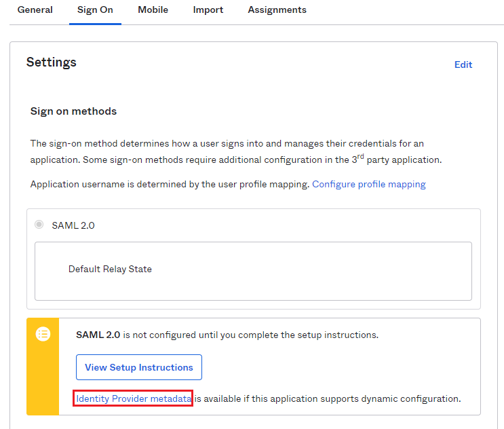Open the General tab
Screen dimensions: 504x429
tap(35, 10)
